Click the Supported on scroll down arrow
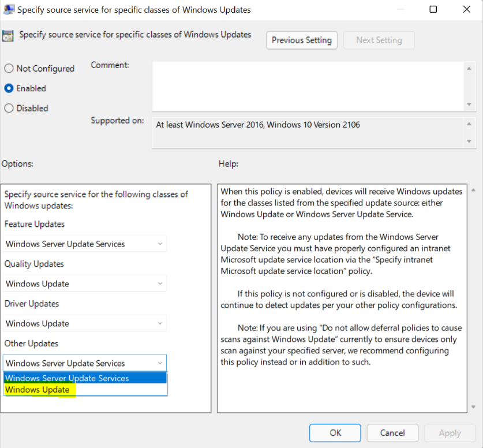483x448 pixels. tap(469, 141)
